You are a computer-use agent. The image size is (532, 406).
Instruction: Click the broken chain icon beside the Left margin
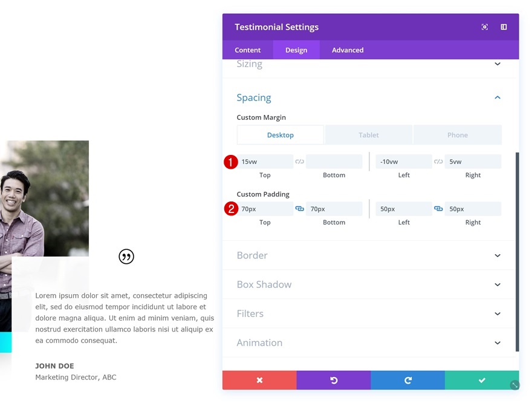pos(437,161)
